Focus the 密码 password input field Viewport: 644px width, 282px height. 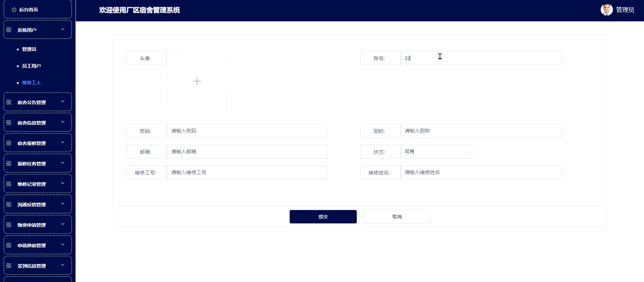(x=247, y=131)
